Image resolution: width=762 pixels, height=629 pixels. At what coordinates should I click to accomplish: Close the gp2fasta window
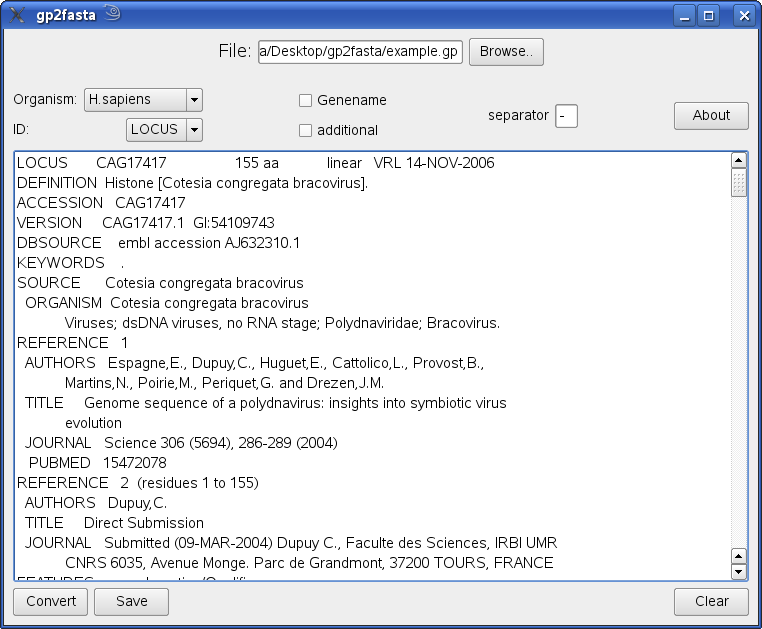[742, 16]
